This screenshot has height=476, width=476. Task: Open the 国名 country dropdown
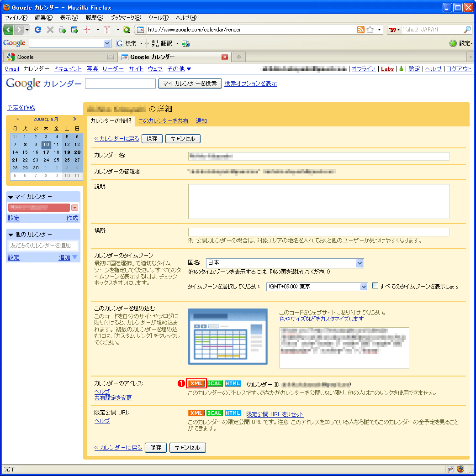click(360, 263)
